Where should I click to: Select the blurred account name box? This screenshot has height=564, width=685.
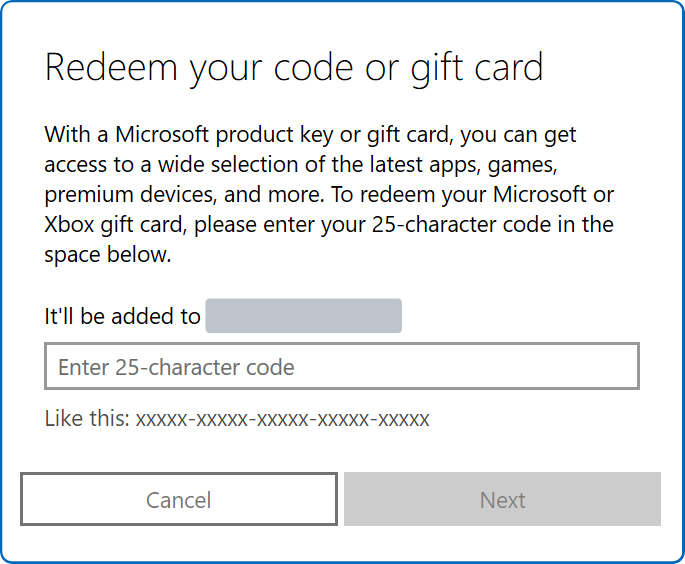[303, 316]
